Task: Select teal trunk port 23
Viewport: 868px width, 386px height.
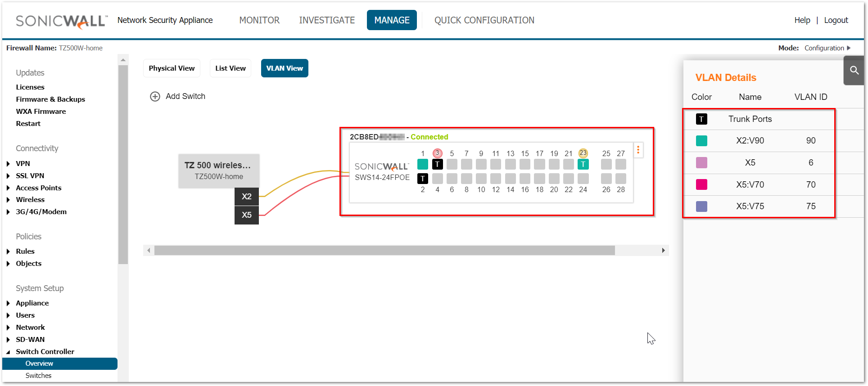Action: click(583, 164)
